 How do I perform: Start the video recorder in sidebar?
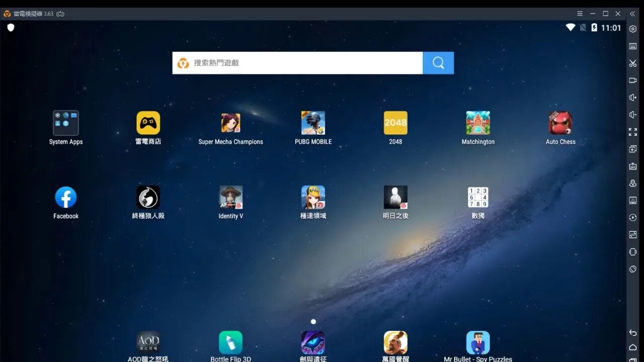(x=633, y=80)
